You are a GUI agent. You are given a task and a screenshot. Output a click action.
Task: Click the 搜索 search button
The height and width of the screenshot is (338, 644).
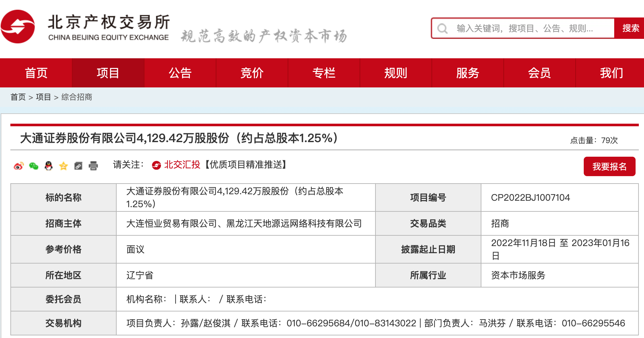click(629, 28)
